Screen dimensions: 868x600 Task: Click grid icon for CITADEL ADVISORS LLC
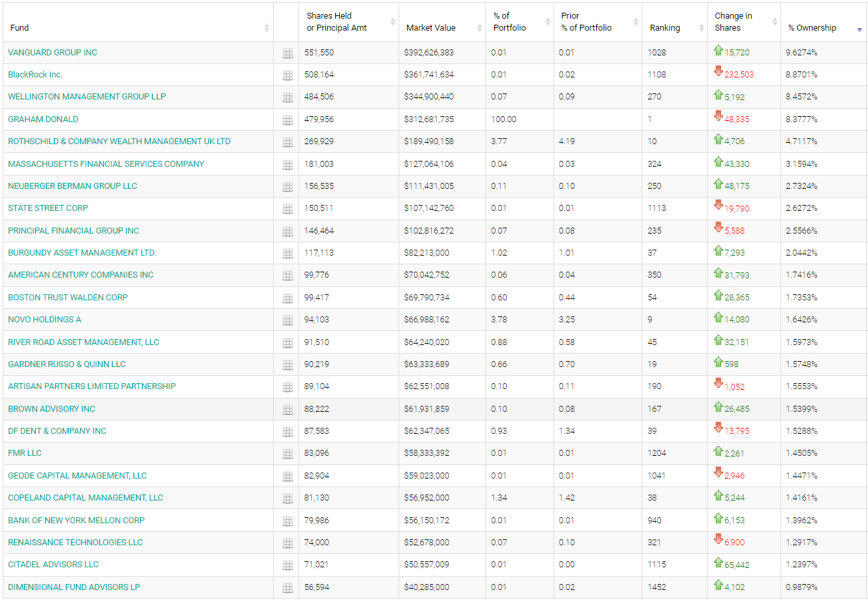tap(288, 565)
